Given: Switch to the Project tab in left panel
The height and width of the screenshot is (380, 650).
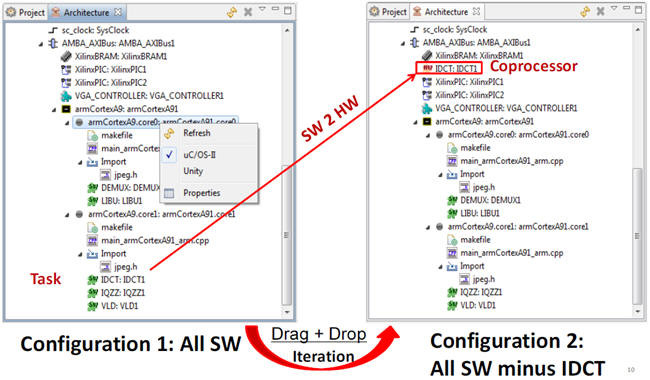Looking at the screenshot, I should tap(26, 12).
